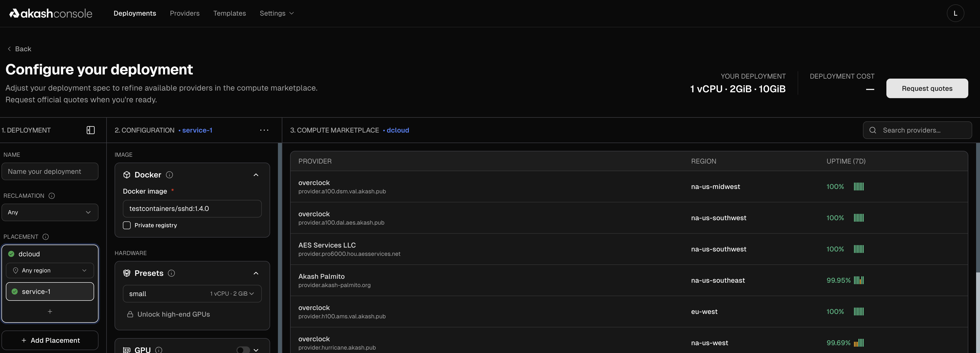The image size is (980, 353).
Task: Click the PROVIDER column header
Action: 315,161
